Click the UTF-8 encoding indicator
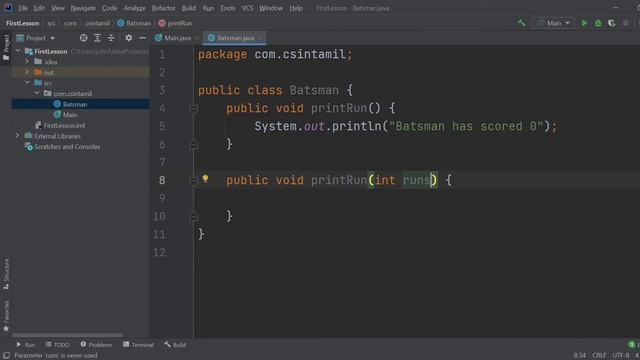The image size is (640, 360). (x=621, y=356)
